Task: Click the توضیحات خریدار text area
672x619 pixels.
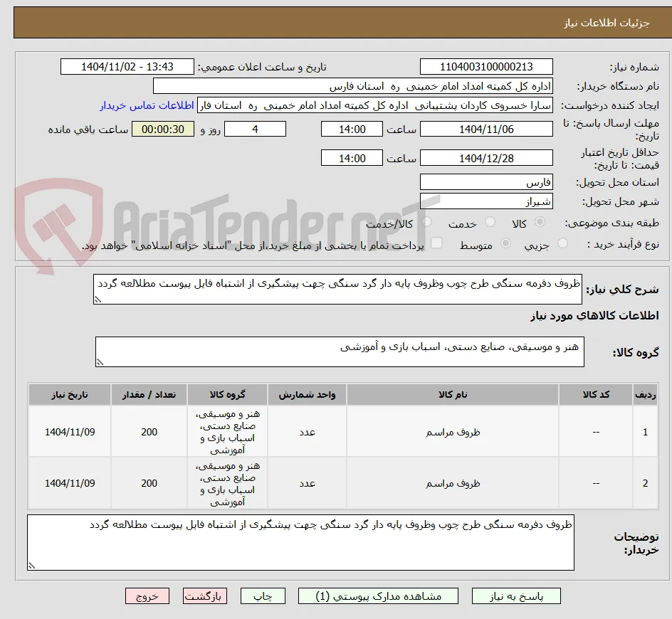Action: click(x=301, y=543)
